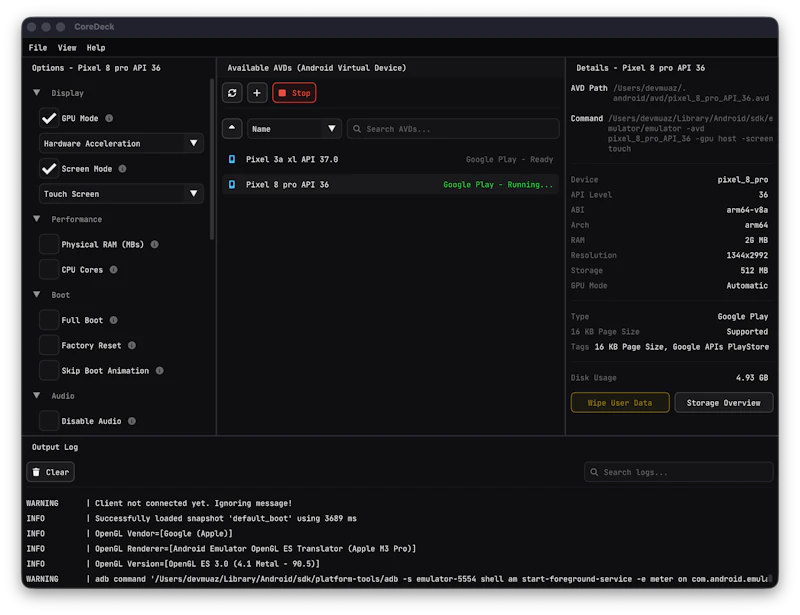Click the AVD Path value
The height and width of the screenshot is (615, 800).
(x=691, y=93)
